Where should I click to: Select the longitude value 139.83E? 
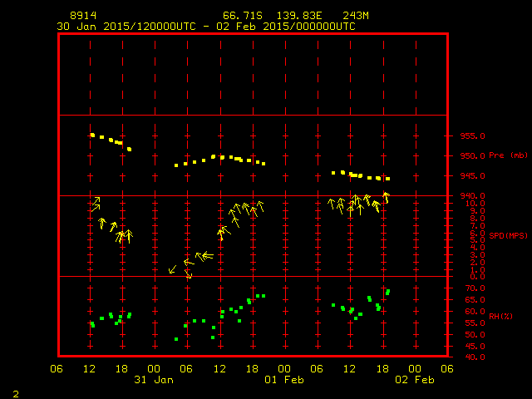299,16
